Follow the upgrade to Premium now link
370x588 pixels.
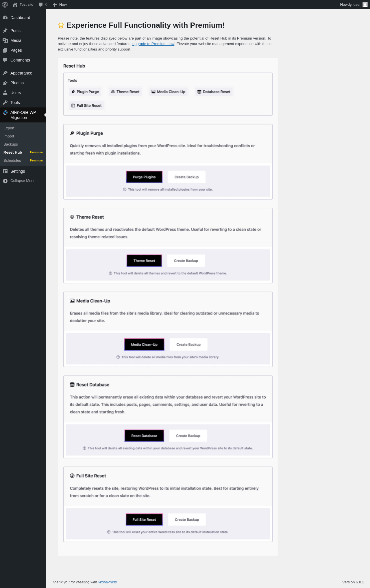153,44
